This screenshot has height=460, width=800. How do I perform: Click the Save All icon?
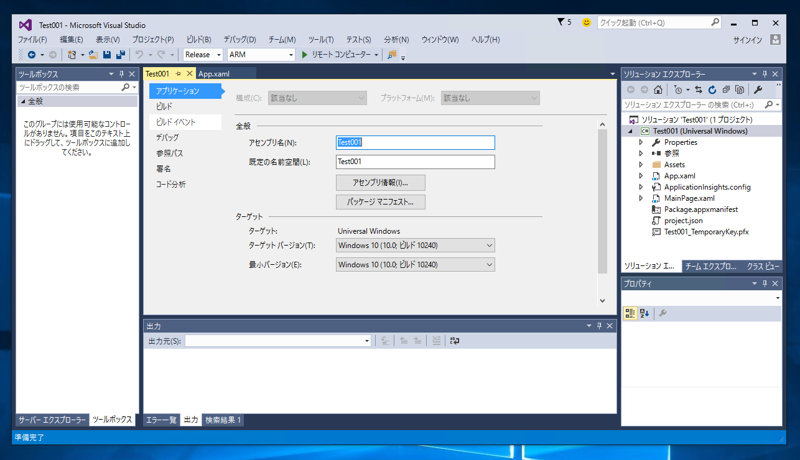point(120,55)
